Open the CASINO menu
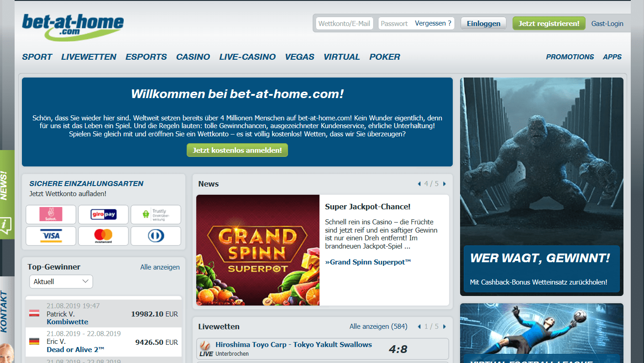The image size is (644, 363). pos(193,57)
